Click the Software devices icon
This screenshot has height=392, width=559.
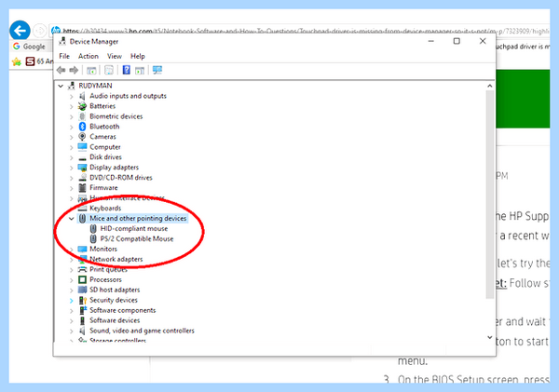pyautogui.click(x=82, y=320)
